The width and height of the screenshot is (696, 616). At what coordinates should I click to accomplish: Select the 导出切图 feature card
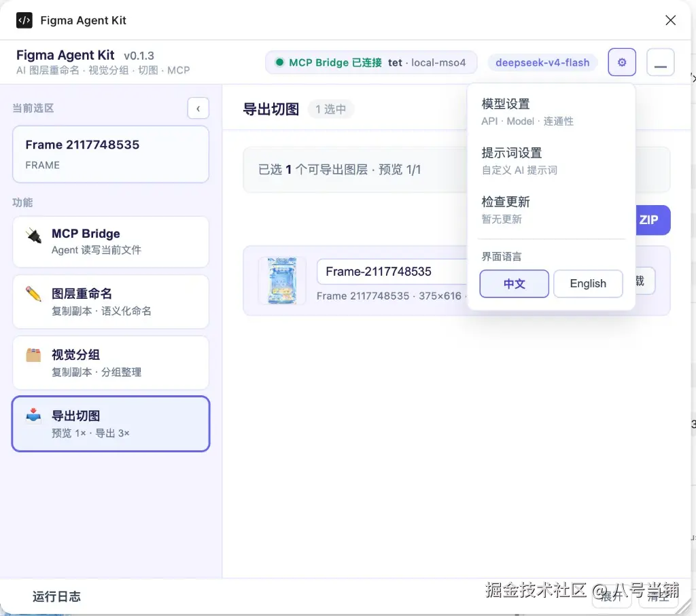(x=111, y=424)
